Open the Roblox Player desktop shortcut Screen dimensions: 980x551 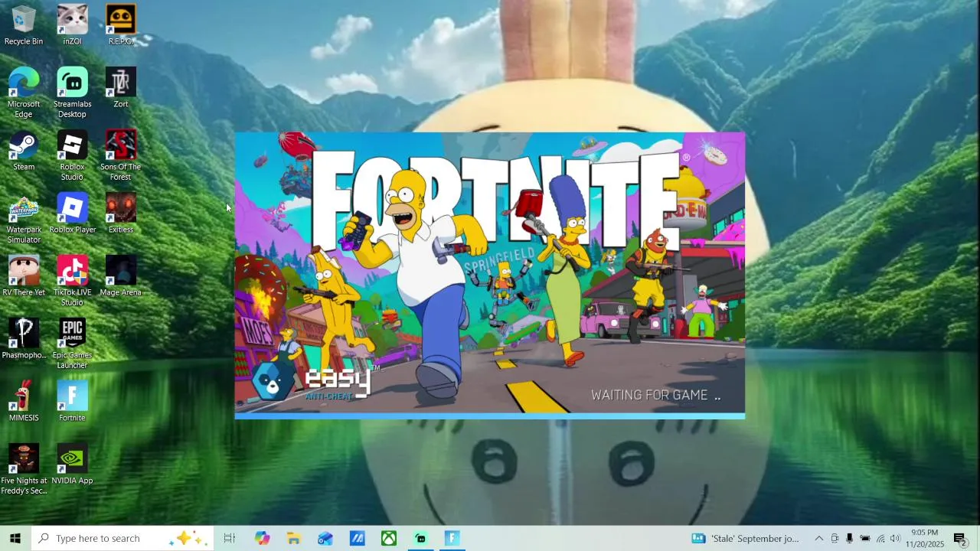(x=72, y=214)
